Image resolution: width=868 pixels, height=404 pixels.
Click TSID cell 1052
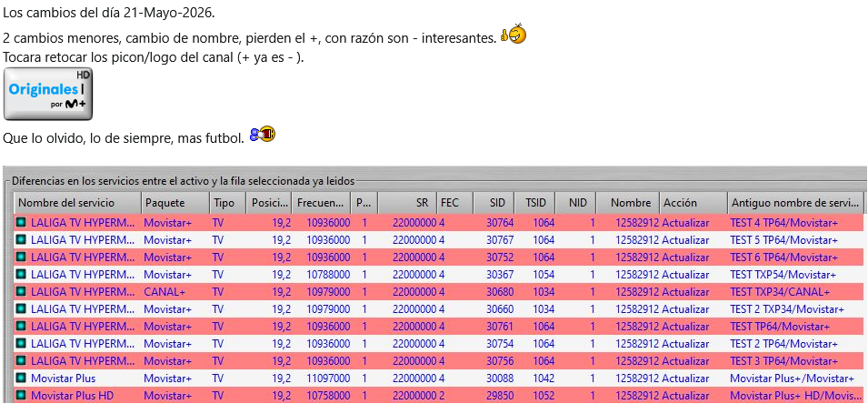pyautogui.click(x=544, y=395)
